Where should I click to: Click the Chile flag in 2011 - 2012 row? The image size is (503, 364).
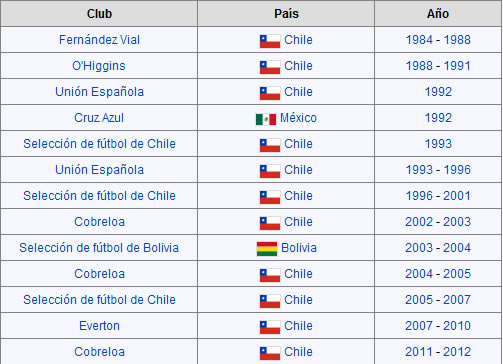(270, 353)
